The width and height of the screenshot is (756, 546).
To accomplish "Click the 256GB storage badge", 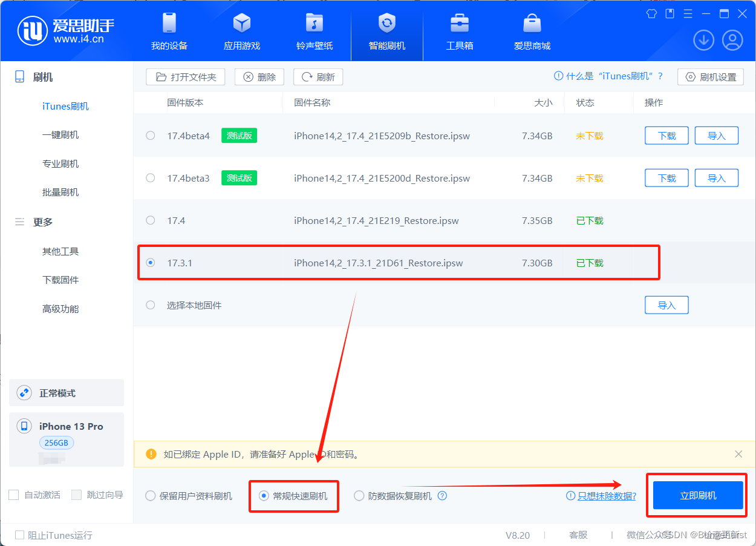I will (56, 442).
